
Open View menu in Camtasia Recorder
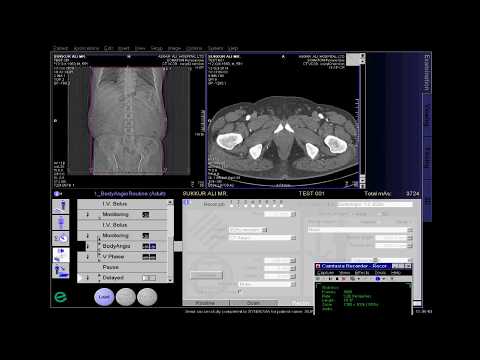point(344,273)
